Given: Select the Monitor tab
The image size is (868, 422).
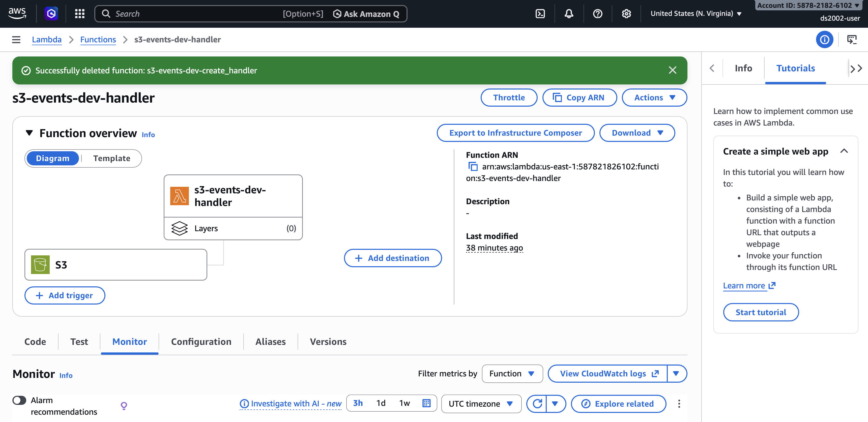Looking at the screenshot, I should (x=129, y=342).
